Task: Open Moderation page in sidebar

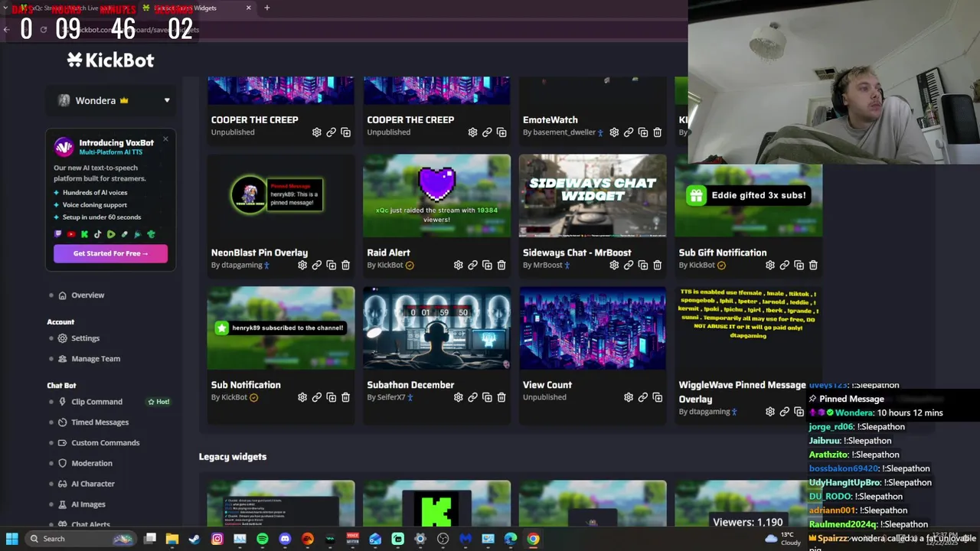Action: [x=91, y=464]
